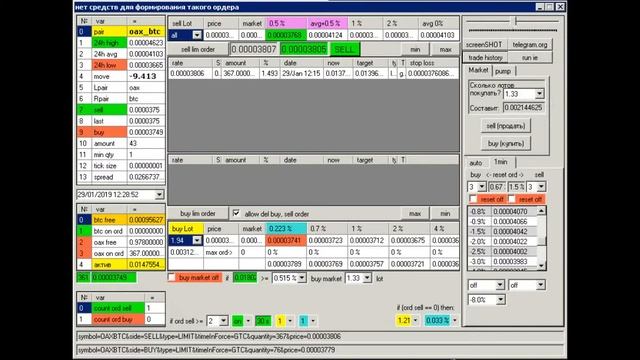640x360 pixels.
Task: Select the pink 0.5 % column header
Action: point(286,24)
